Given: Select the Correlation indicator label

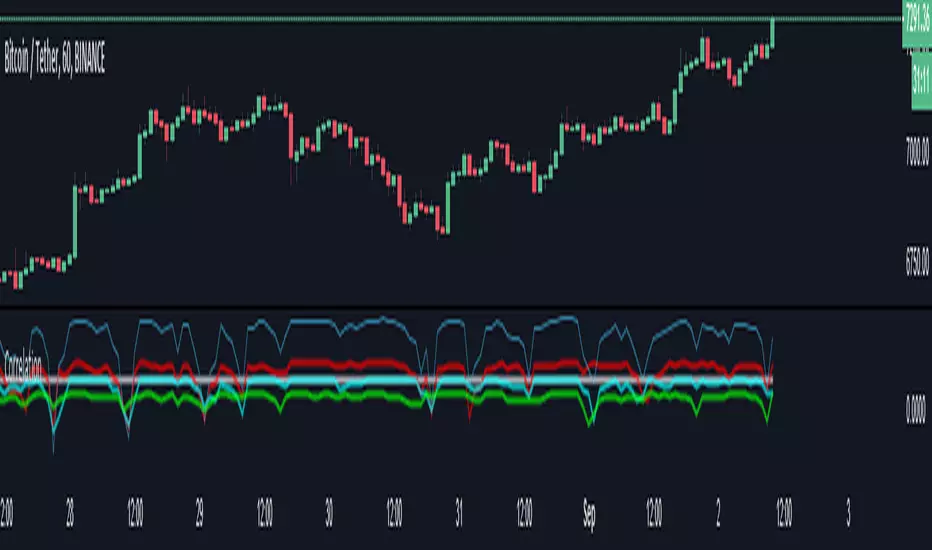Looking at the screenshot, I should click(23, 367).
